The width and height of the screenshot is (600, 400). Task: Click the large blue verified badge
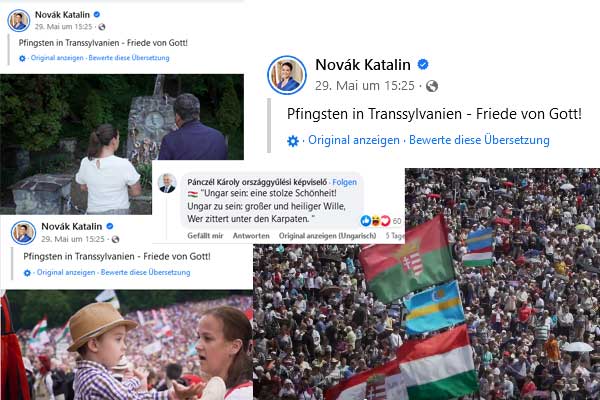423,64
